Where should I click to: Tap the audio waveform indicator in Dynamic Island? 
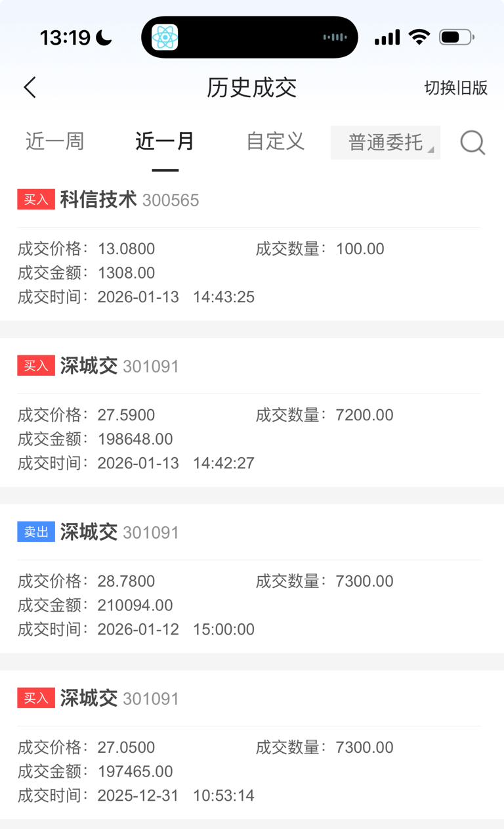[335, 37]
